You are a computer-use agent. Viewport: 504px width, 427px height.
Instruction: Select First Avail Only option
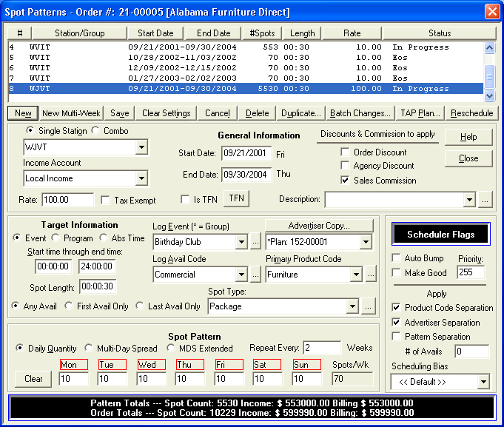[x=69, y=306]
